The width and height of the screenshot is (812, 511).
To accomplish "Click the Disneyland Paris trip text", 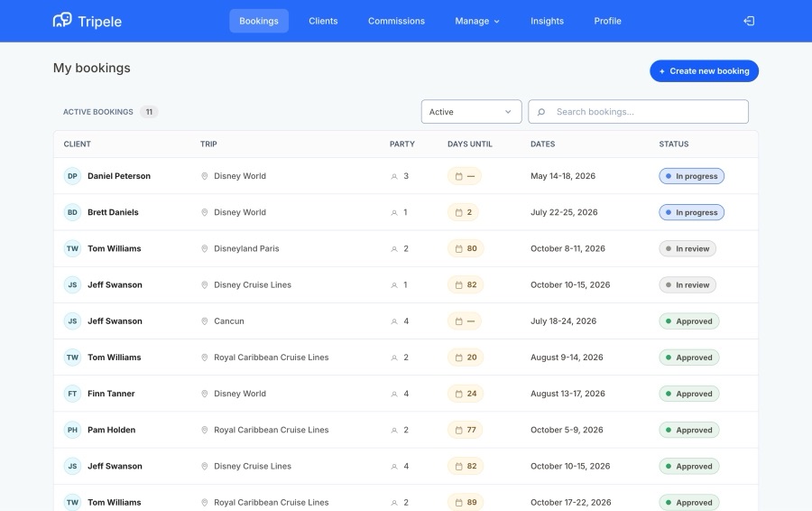I will 246,249.
